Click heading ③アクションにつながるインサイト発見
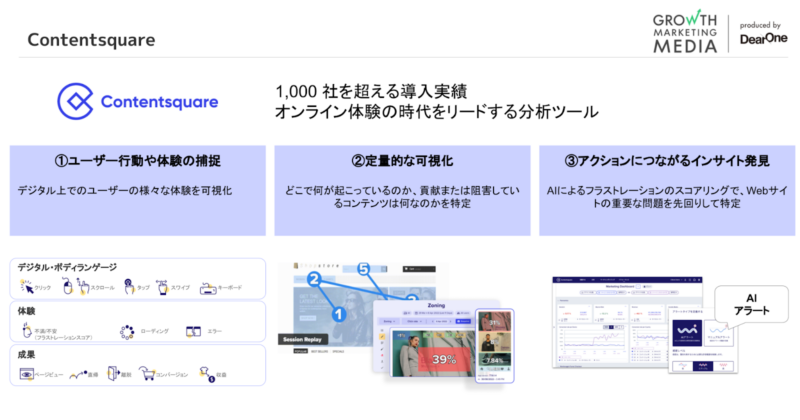 tap(667, 161)
